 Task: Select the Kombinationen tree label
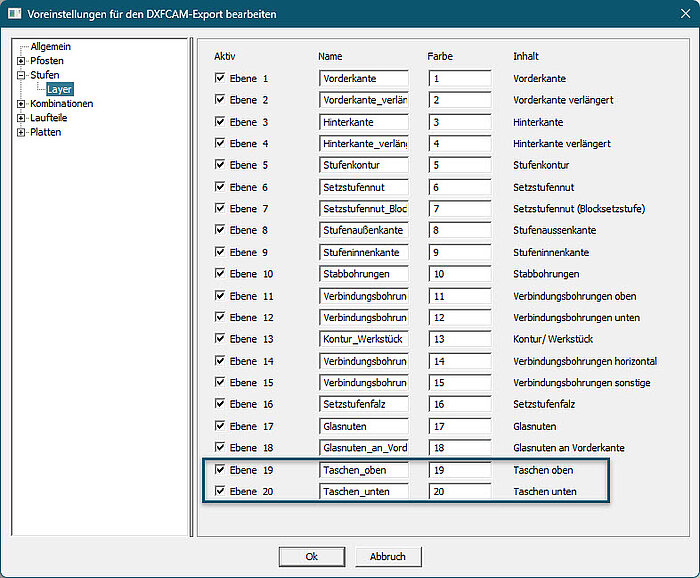click(62, 104)
